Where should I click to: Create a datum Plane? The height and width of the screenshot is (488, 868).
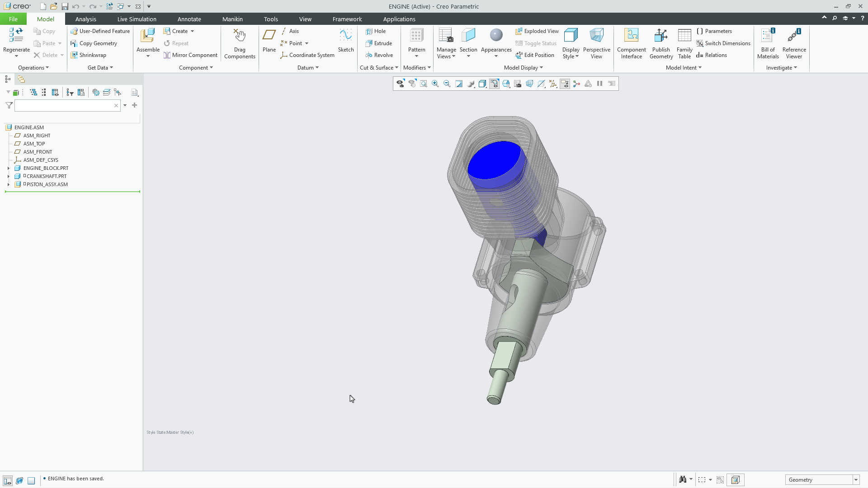[269, 40]
